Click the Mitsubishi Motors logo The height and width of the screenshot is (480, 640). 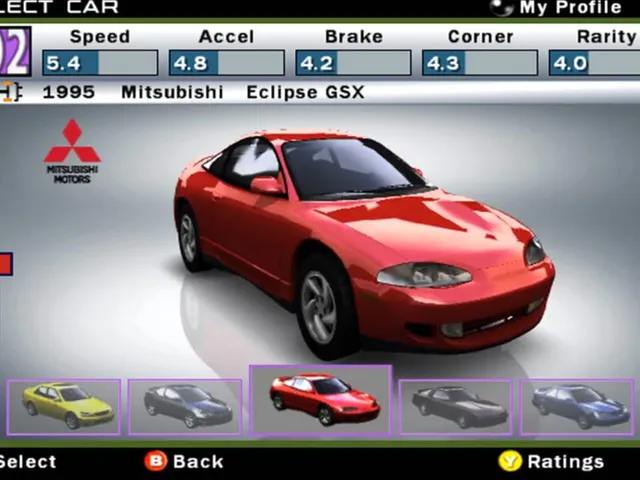(x=72, y=151)
